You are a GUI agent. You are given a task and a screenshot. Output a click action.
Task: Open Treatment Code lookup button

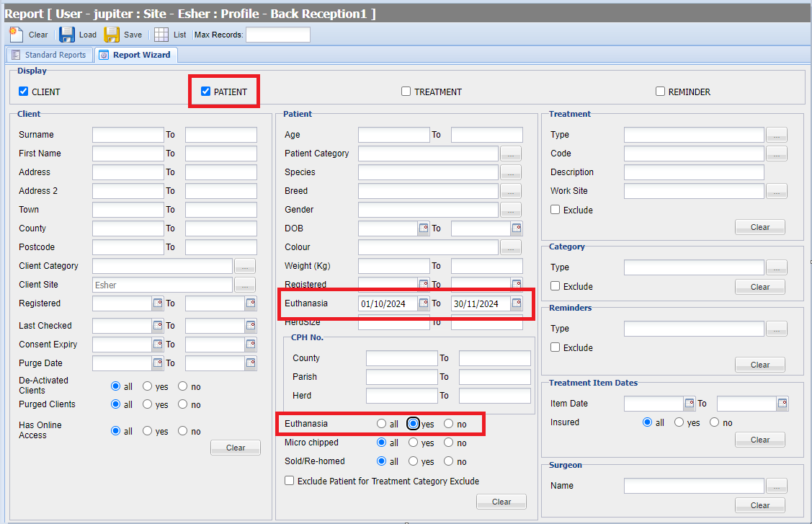pyautogui.click(x=777, y=154)
